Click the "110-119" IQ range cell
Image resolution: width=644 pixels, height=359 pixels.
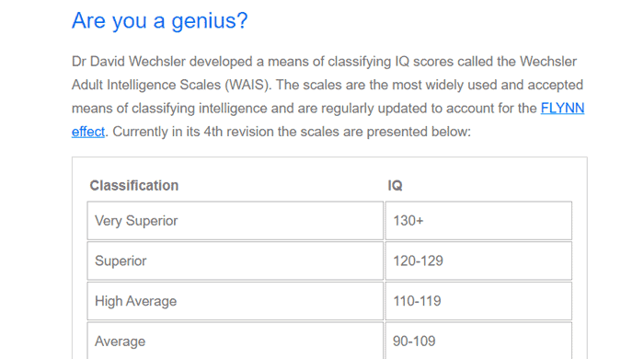click(478, 301)
